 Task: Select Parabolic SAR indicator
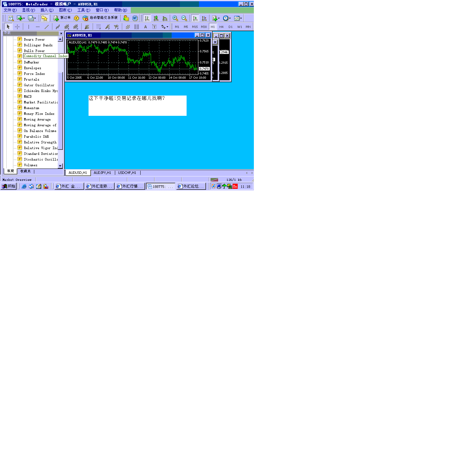coord(36,136)
